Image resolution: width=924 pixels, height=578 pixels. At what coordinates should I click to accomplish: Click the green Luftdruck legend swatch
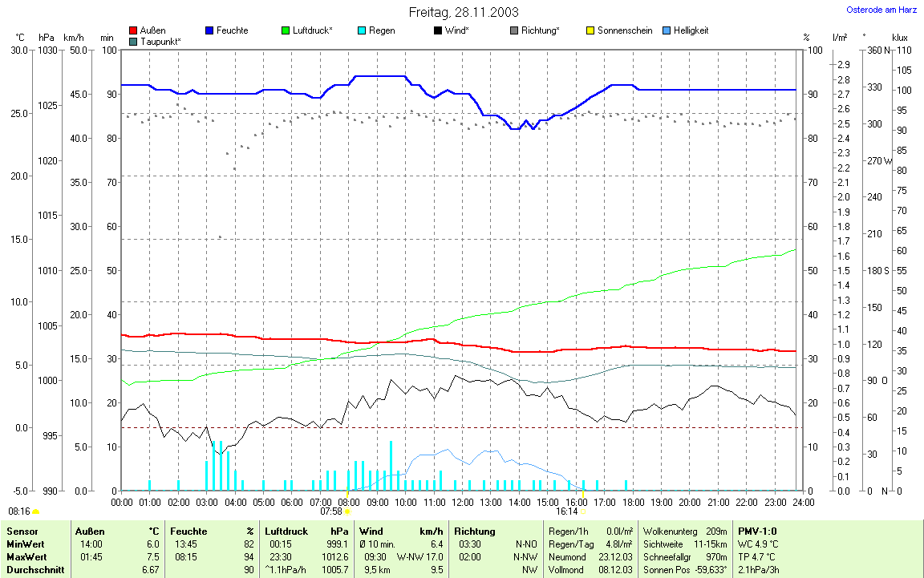(286, 30)
